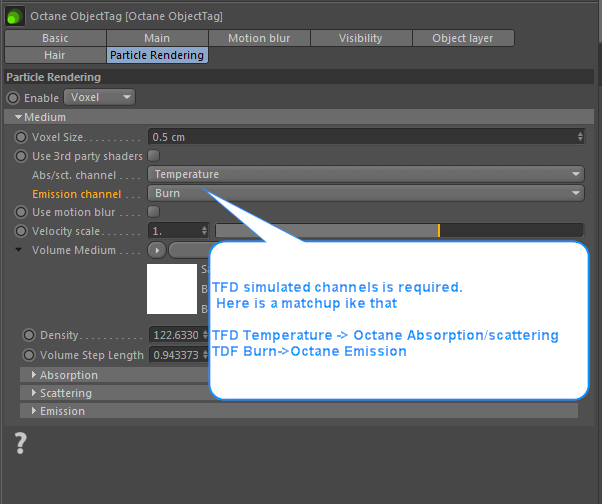
Task: Toggle Velocity scale keyframe dot
Action: coord(21,231)
